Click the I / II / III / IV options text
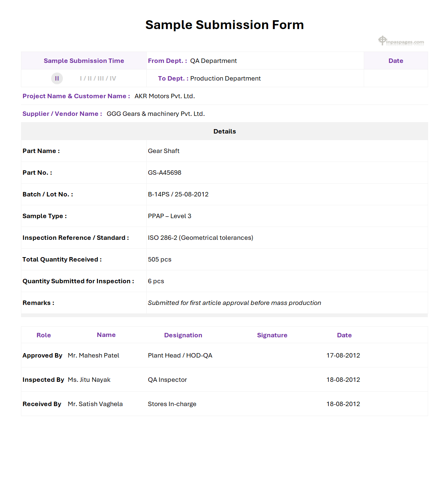This screenshot has height=501, width=448. coord(98,78)
